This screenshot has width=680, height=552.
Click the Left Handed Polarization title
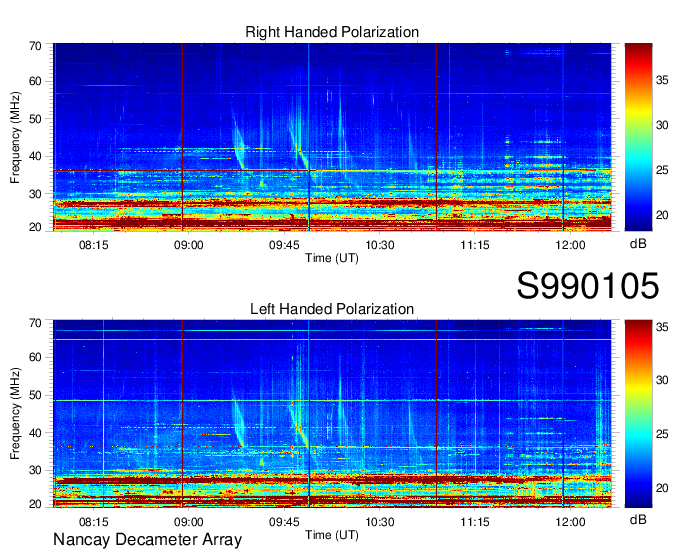[x=332, y=309]
